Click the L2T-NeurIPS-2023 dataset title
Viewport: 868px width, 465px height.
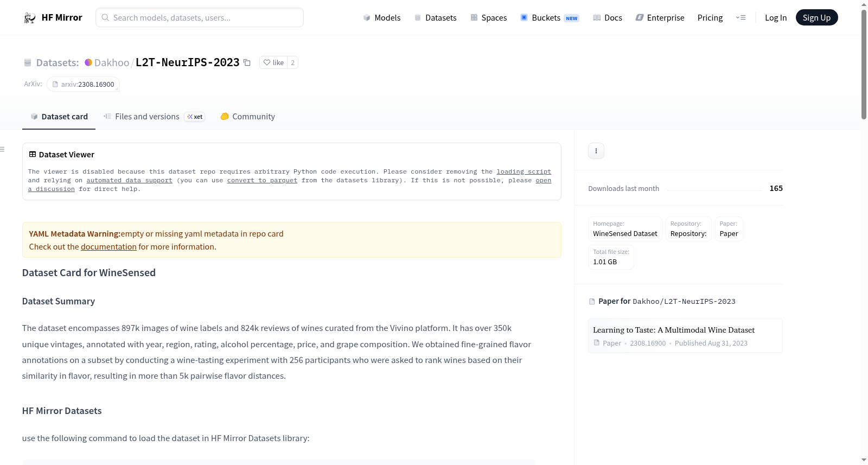pyautogui.click(x=188, y=62)
